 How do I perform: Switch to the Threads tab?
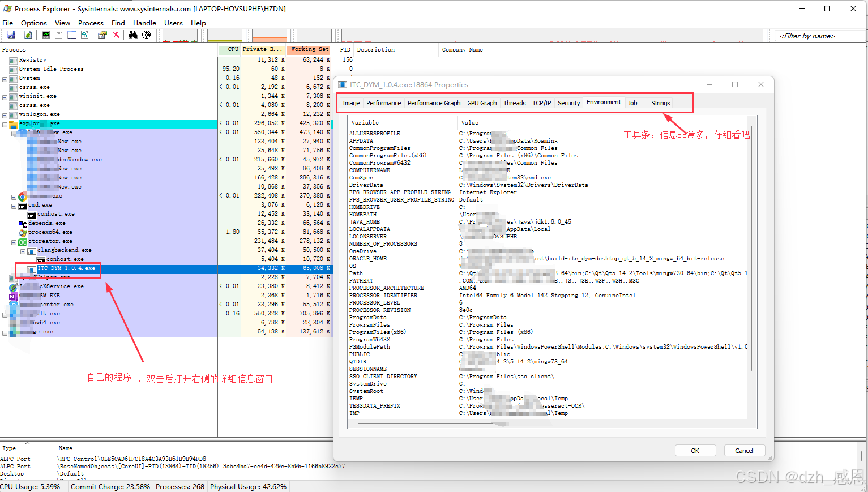514,103
